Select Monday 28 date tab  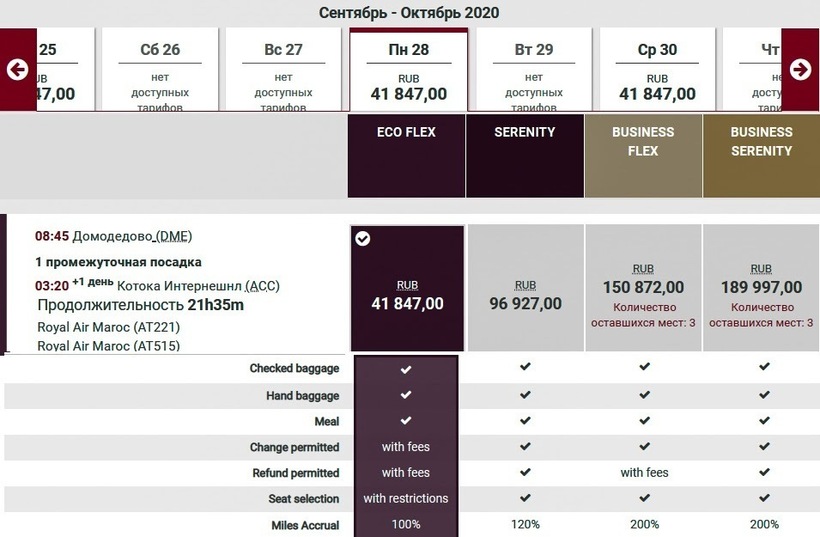point(408,70)
